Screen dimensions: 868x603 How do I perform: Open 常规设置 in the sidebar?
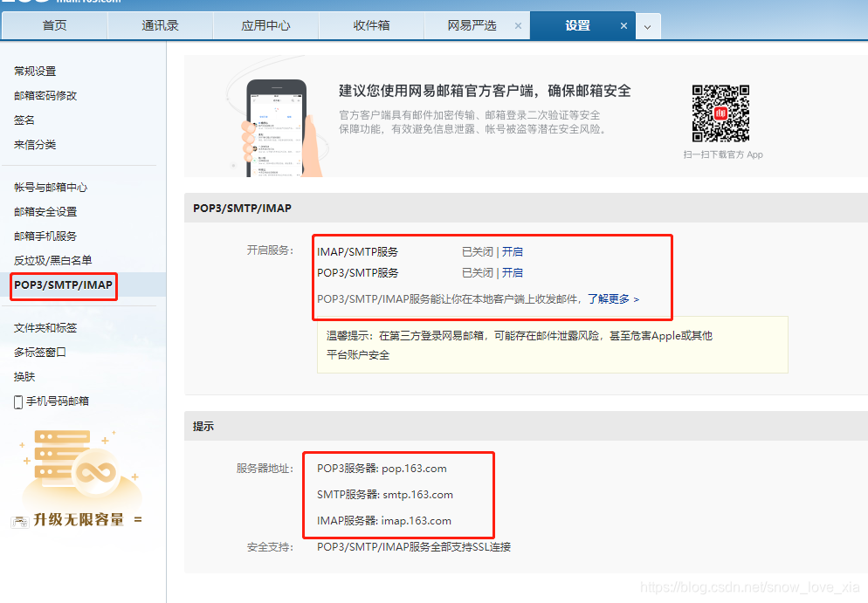pyautogui.click(x=35, y=72)
